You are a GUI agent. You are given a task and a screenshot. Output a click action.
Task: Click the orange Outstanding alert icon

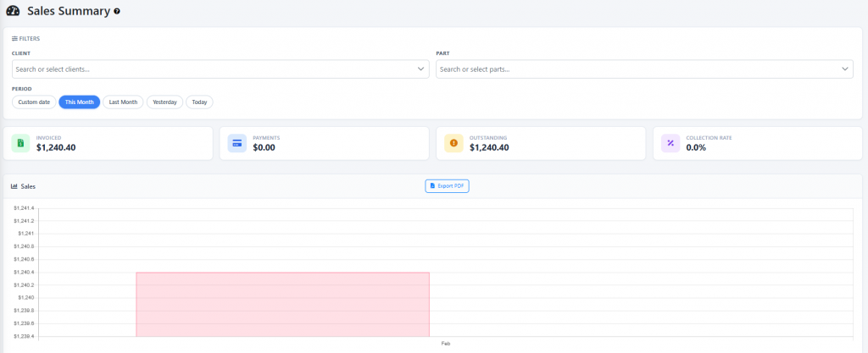(x=453, y=143)
